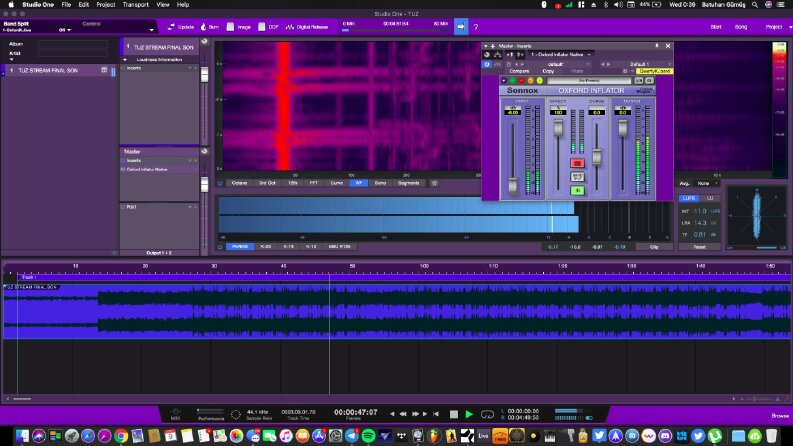Open Spotify from the Dock
Image resolution: width=793 pixels, height=446 pixels.
368,435
